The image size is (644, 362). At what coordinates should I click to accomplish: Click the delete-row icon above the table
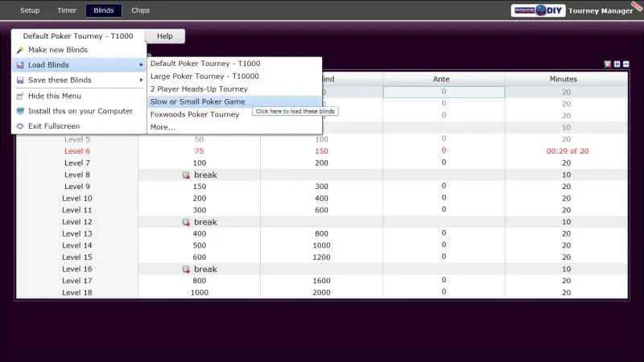[x=608, y=64]
